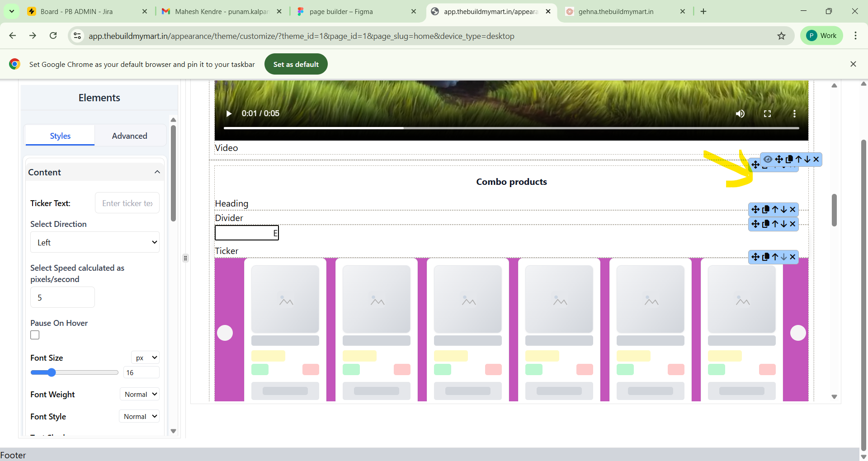Image resolution: width=868 pixels, height=461 pixels.
Task: Switch to the gehna.thebuildmymart.in tab
Action: [x=625, y=11]
